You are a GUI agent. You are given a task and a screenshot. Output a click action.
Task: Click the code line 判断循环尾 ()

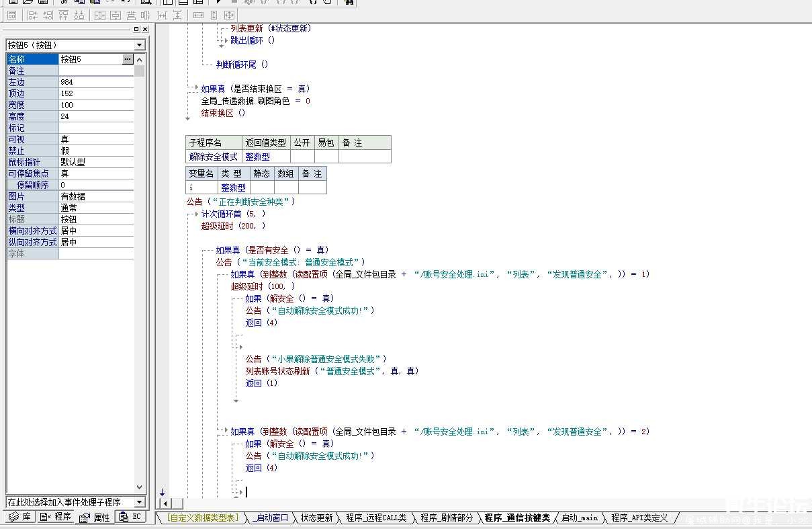(242, 65)
